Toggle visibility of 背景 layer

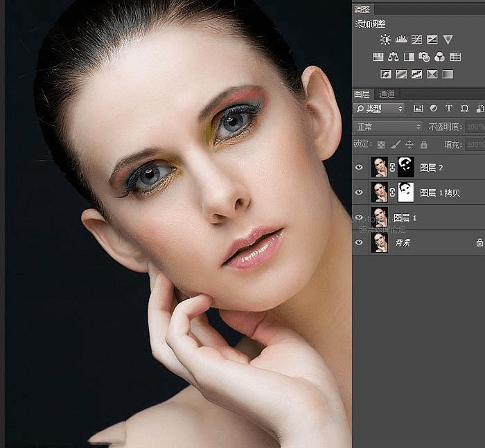359,242
